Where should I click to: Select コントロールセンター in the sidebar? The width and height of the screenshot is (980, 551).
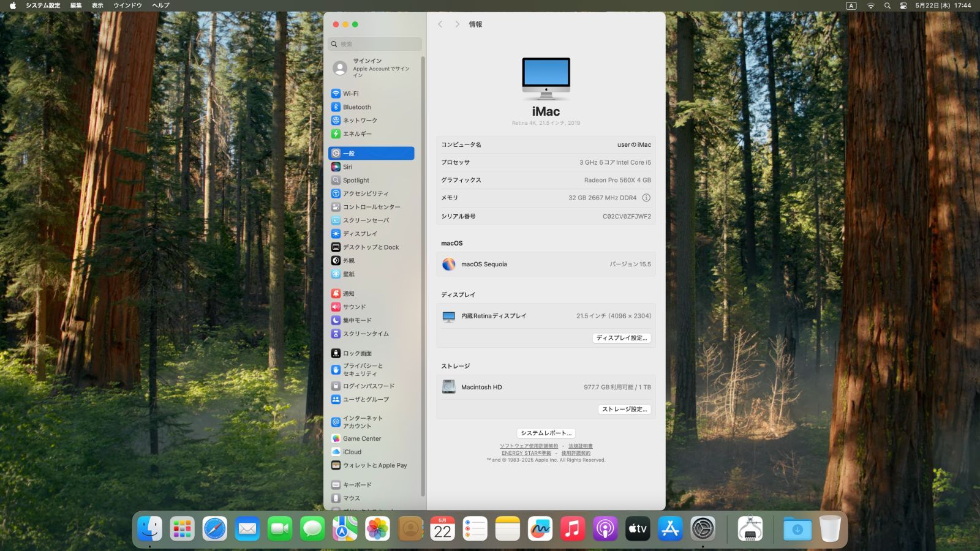click(371, 207)
